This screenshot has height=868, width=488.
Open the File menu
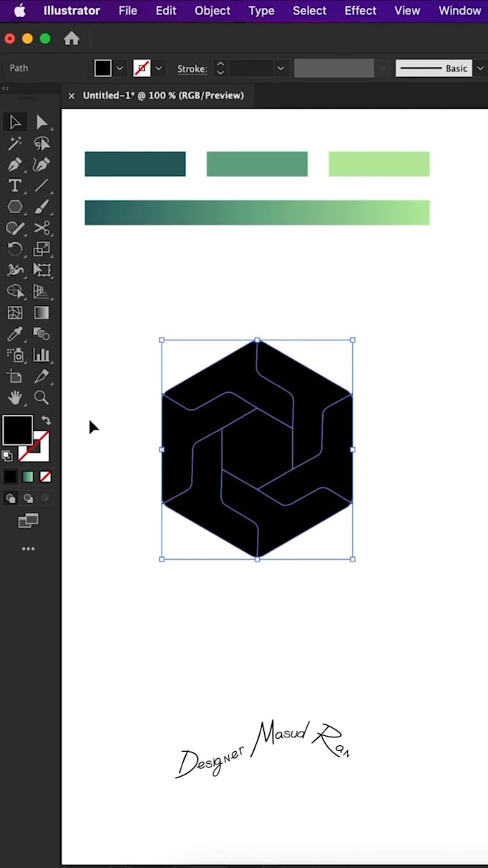pos(128,11)
